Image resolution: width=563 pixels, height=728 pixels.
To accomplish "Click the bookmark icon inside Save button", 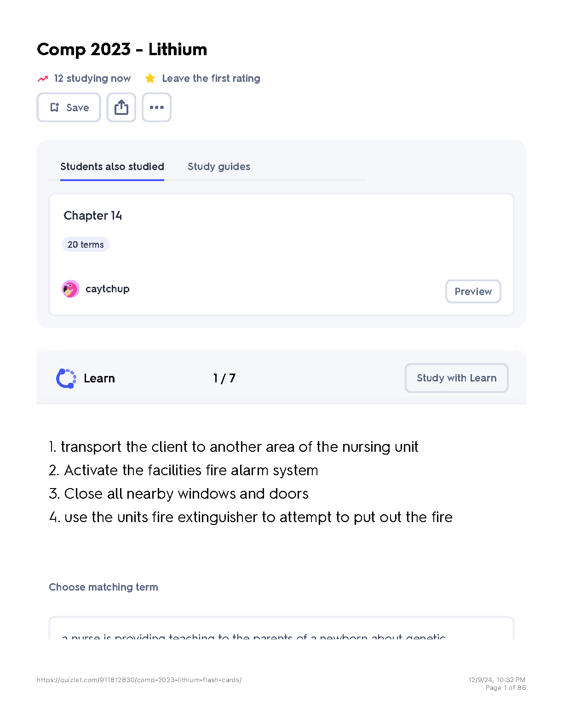I will coord(55,108).
